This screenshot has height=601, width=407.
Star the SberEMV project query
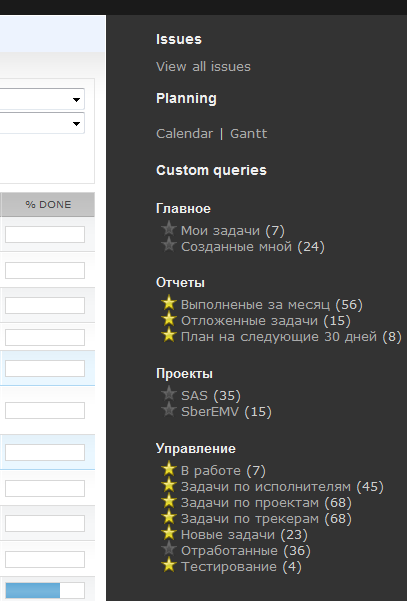169,410
